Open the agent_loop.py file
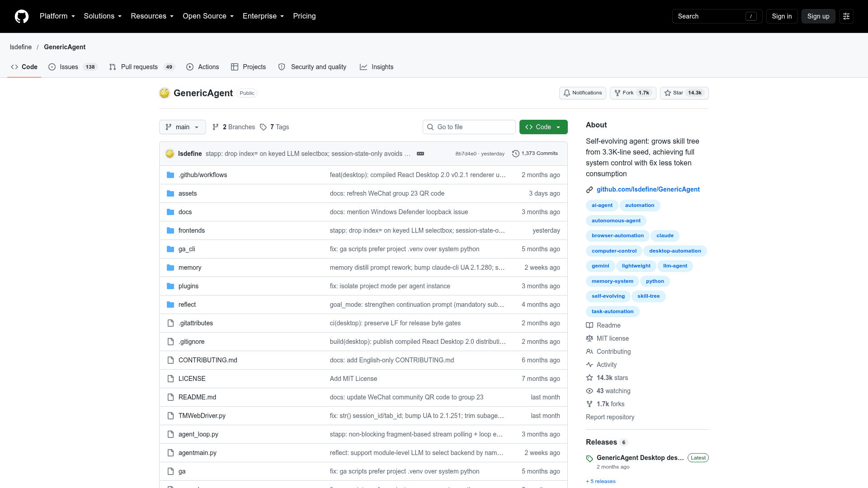This screenshot has height=488, width=868. 198,434
